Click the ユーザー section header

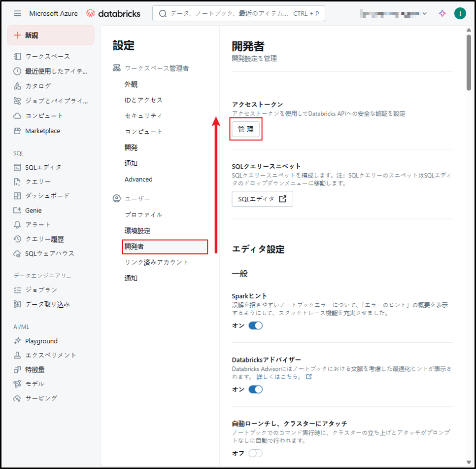[x=132, y=199]
